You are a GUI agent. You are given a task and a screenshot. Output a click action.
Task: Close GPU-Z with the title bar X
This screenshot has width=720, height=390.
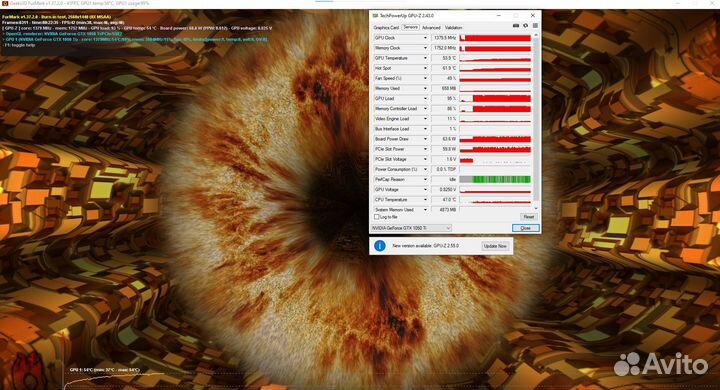[533, 16]
